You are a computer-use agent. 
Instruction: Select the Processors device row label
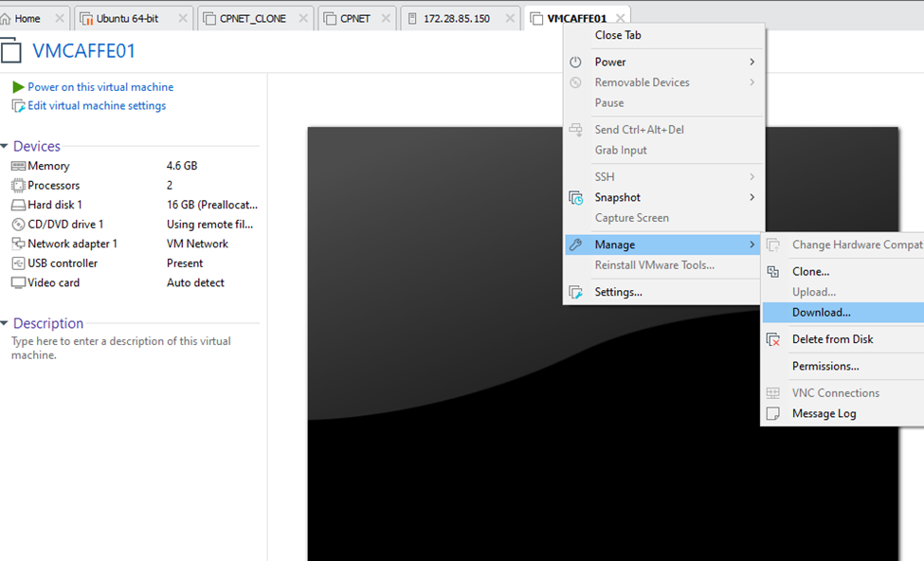click(54, 186)
